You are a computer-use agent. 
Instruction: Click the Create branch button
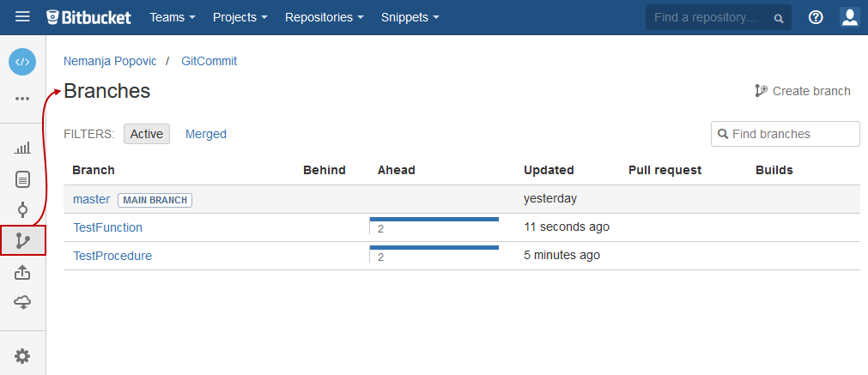[x=802, y=91]
